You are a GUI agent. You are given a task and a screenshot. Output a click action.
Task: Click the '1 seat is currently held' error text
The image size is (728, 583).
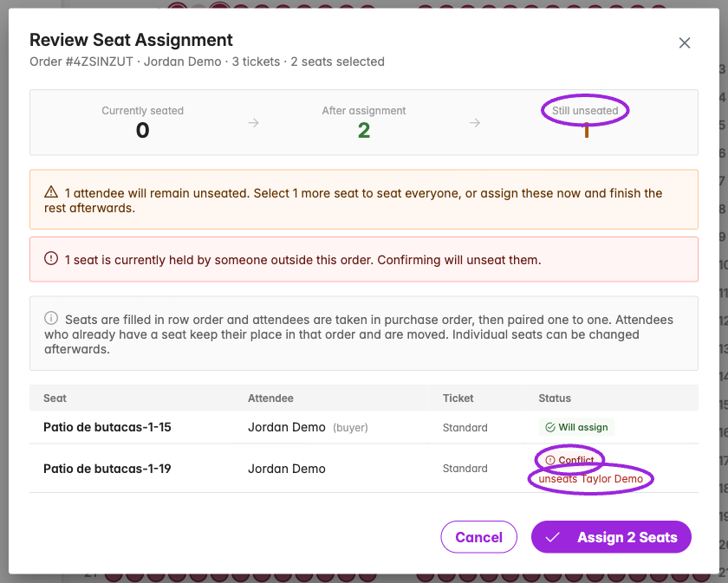pos(302,260)
